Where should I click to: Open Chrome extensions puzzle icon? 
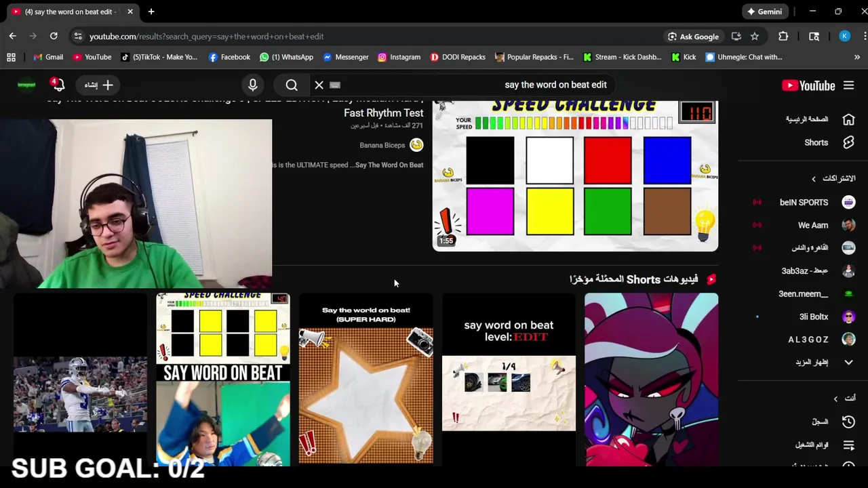[x=783, y=37]
